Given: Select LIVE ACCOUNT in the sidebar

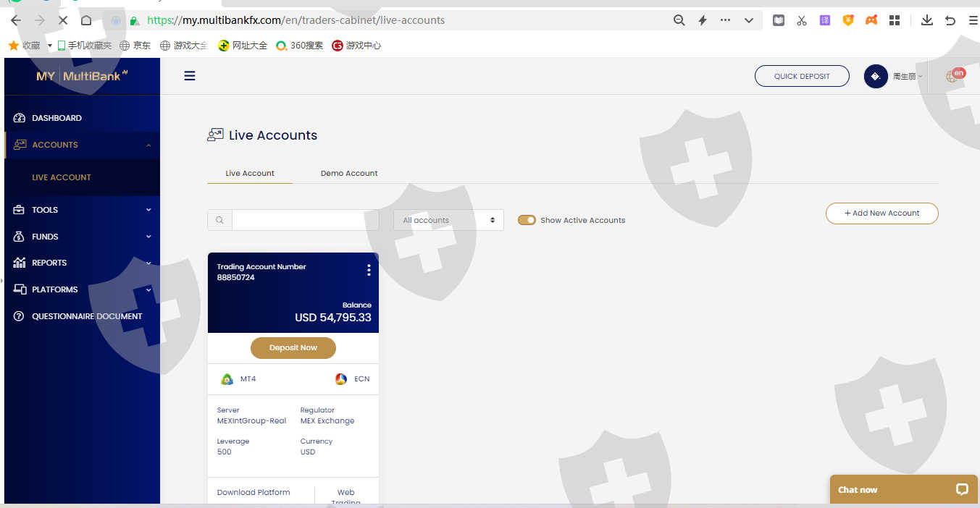Looking at the screenshot, I should pos(62,177).
